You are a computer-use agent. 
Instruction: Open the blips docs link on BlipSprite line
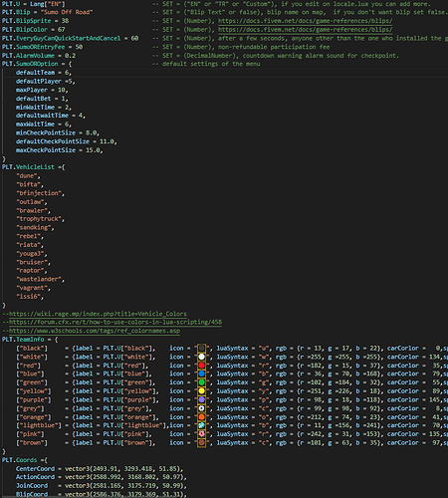[x=305, y=21]
